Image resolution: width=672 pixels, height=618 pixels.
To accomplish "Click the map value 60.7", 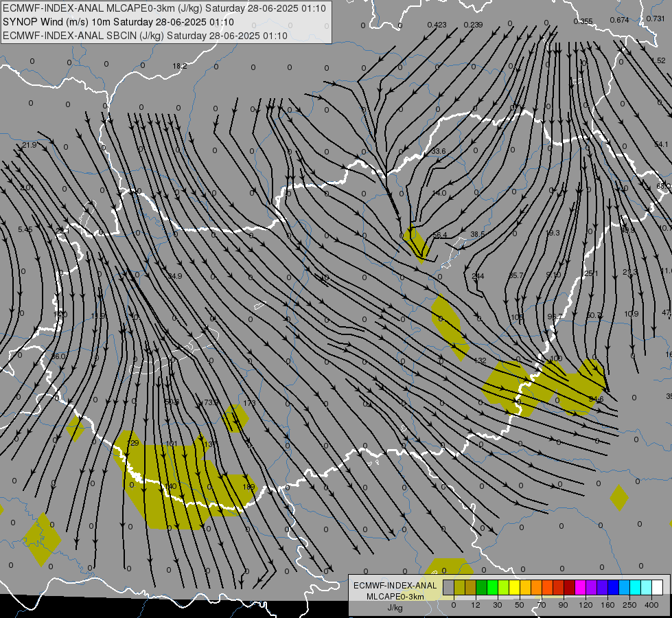I will [x=594, y=315].
